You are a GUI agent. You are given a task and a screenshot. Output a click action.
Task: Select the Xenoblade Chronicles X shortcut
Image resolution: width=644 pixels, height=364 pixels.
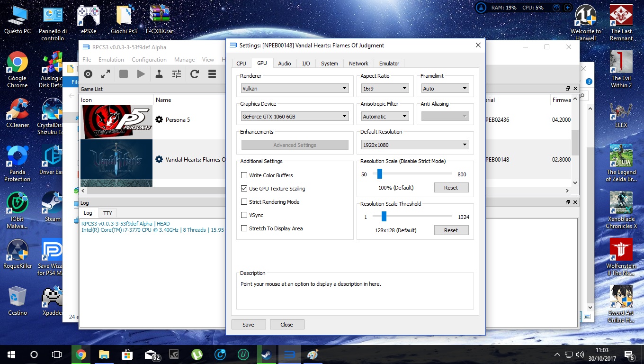click(621, 210)
